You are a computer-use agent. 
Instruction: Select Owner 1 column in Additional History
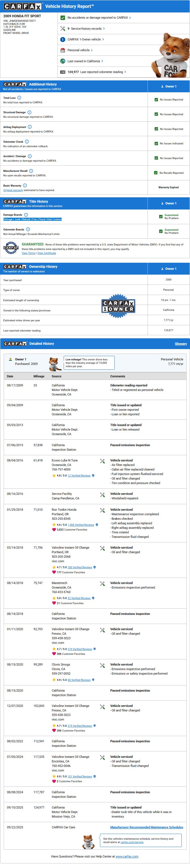[168, 87]
